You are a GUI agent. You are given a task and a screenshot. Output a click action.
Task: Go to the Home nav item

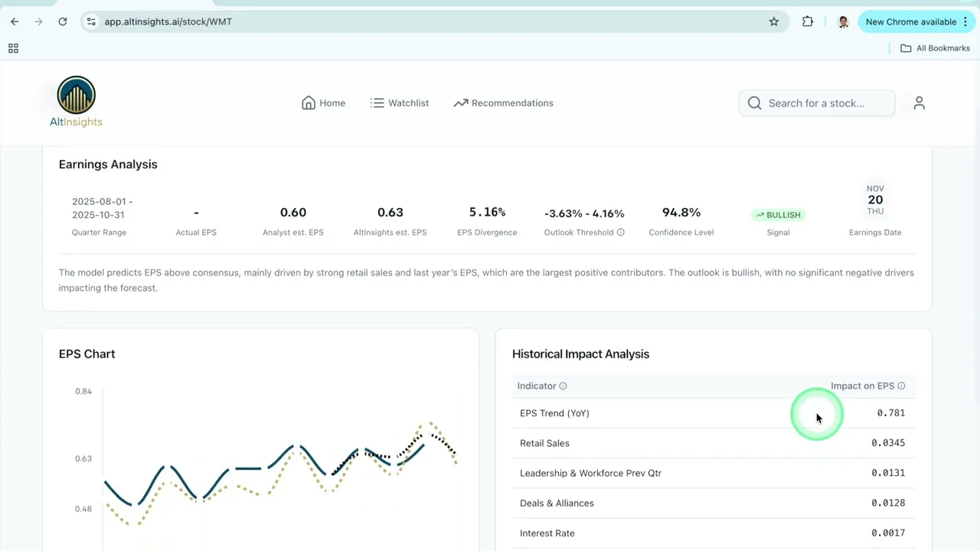tap(323, 103)
